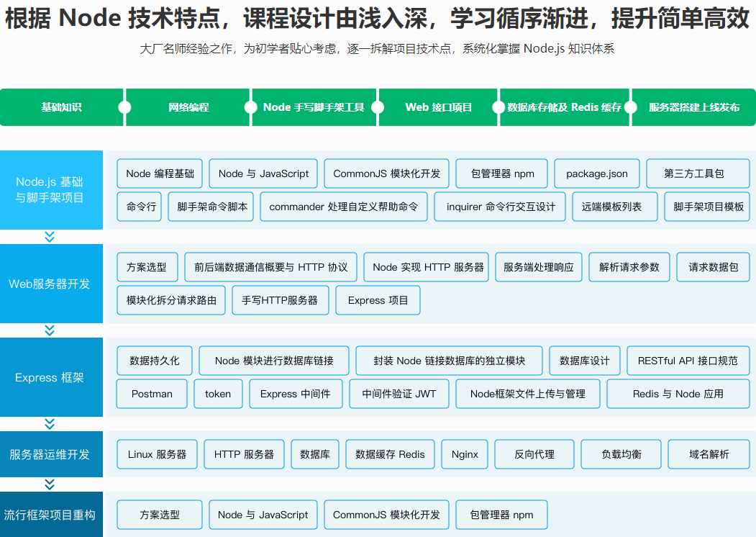Click double chevron below Express 框架 block
This screenshot has height=537, width=756.
50,423
